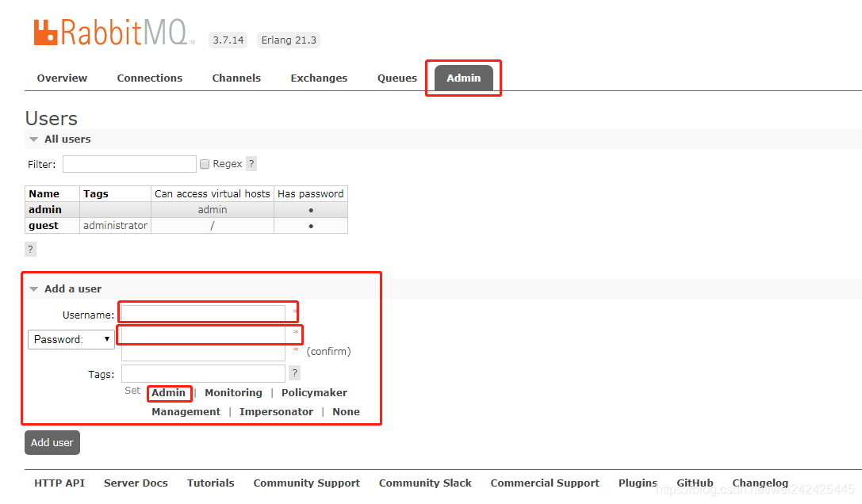This screenshot has height=504, width=862.
Task: Set tag to None
Action: pyautogui.click(x=346, y=411)
